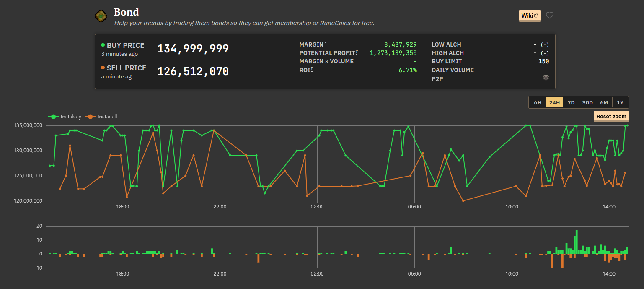This screenshot has height=289, width=644.
Task: Click the tallest green volume bar
Action: pyautogui.click(x=577, y=242)
